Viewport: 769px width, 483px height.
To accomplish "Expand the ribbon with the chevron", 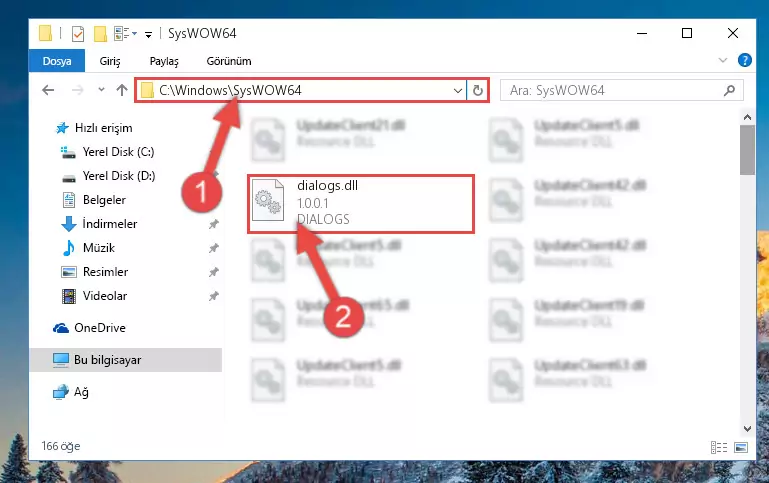I will click(722, 60).
